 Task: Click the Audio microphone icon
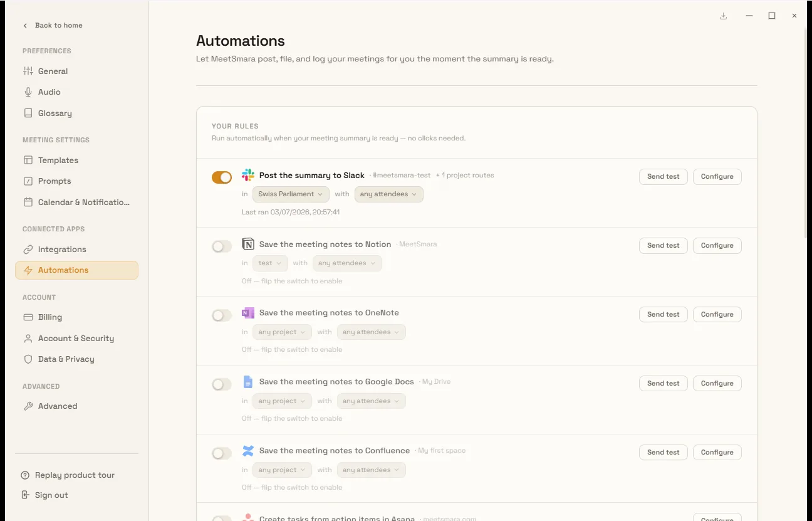click(x=28, y=92)
